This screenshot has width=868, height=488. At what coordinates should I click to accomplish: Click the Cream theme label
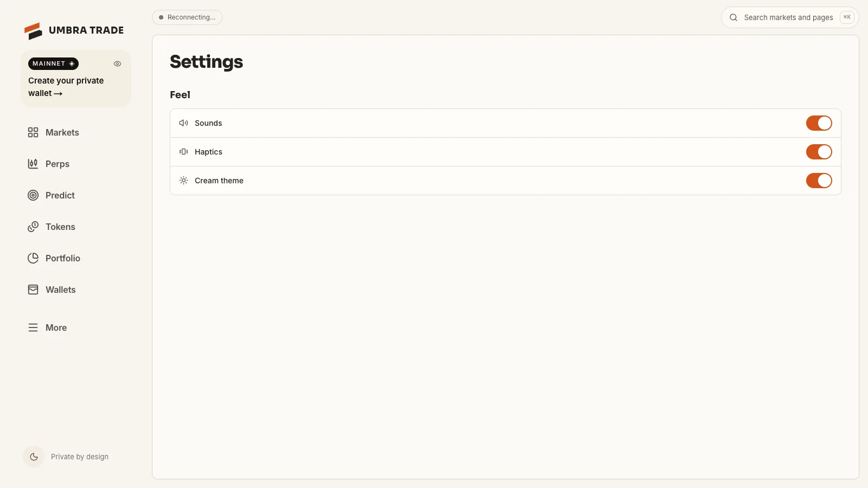(219, 181)
